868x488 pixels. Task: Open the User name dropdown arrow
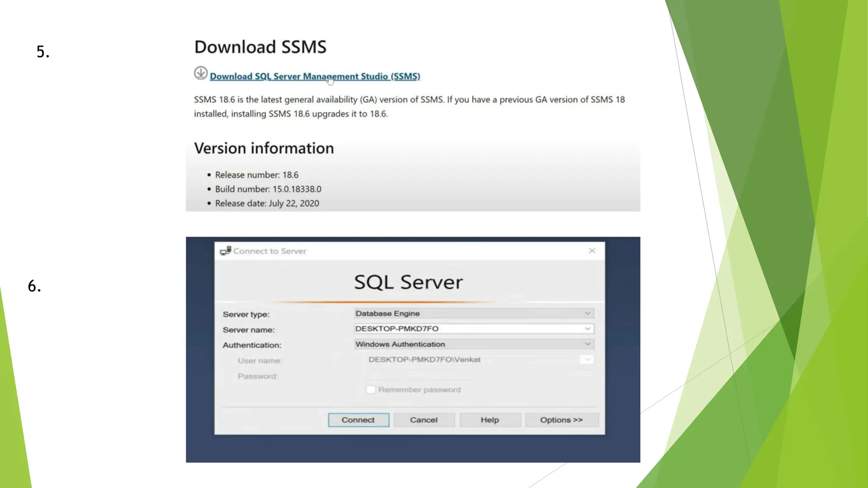587,360
